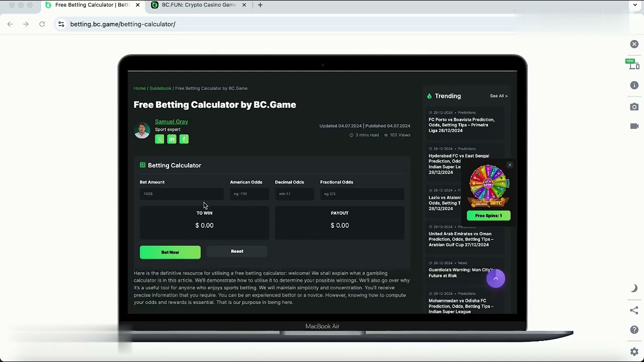The height and width of the screenshot is (362, 644).
Task: Open the author's Facebook icon
Action: click(184, 139)
